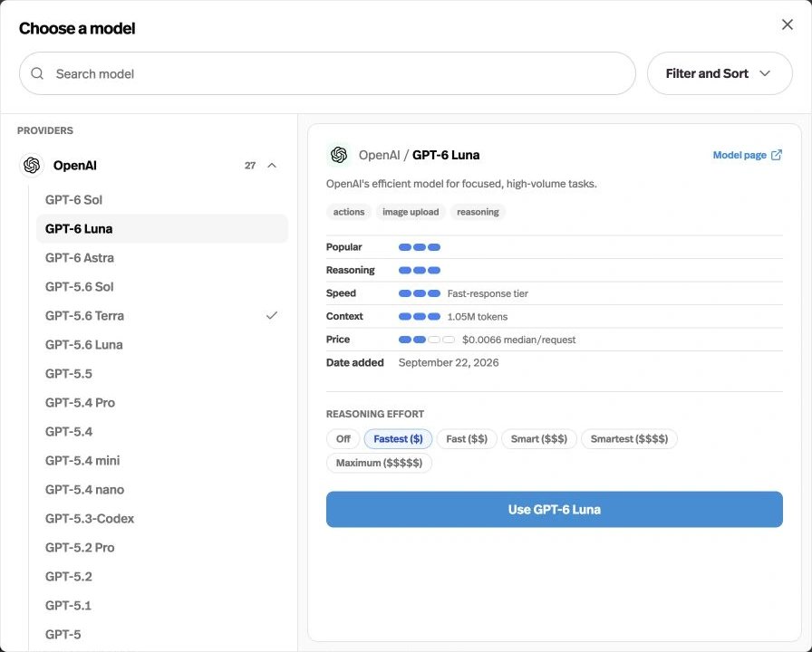The height and width of the screenshot is (652, 812).
Task: Select Fast ($$) reasoning effort
Action: coord(467,439)
